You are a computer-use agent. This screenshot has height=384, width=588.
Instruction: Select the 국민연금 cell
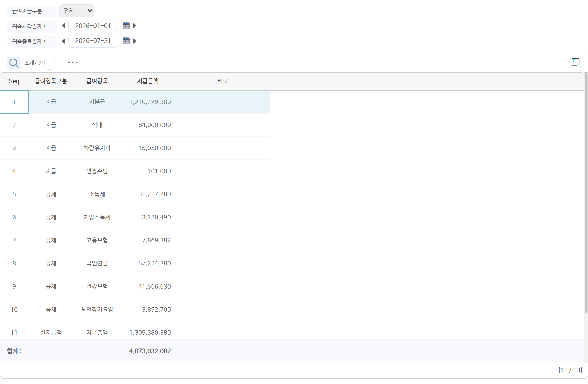click(97, 263)
